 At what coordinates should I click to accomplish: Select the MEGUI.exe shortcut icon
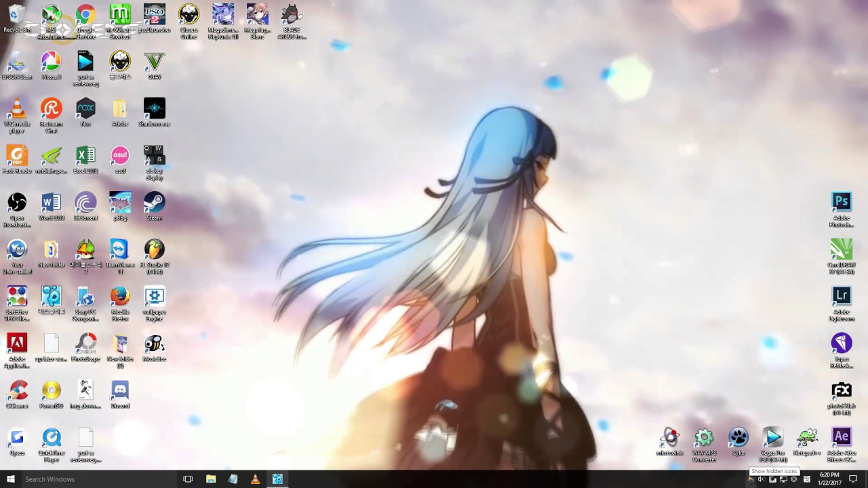tap(120, 22)
